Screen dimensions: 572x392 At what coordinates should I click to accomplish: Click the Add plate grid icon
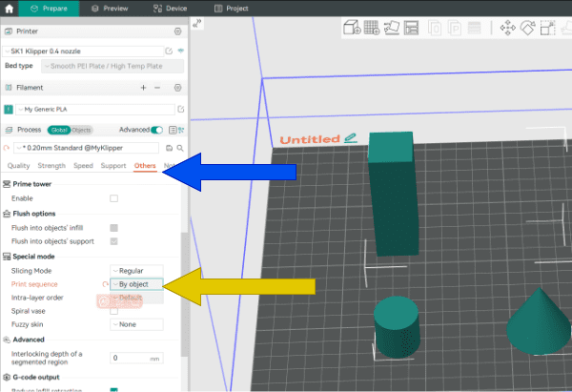click(x=372, y=28)
